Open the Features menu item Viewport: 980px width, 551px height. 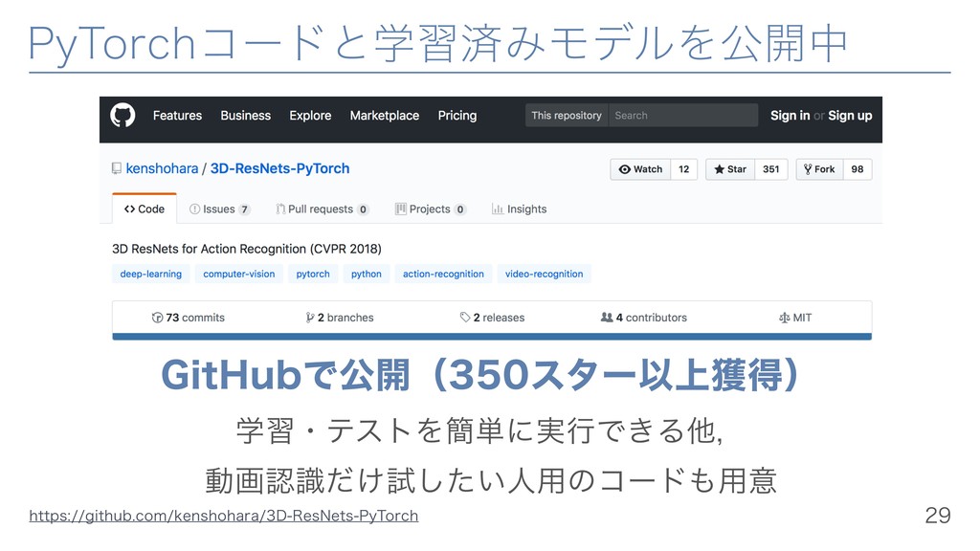(177, 116)
